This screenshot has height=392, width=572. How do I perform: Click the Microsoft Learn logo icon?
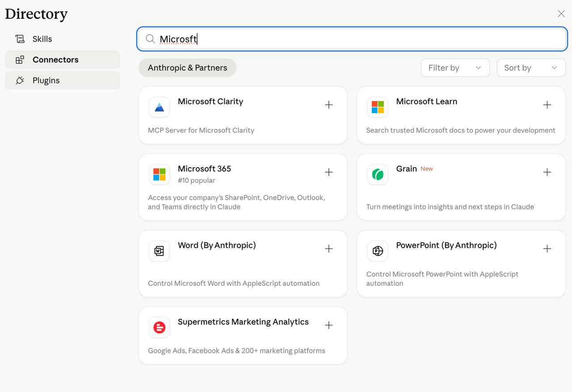[x=378, y=107]
